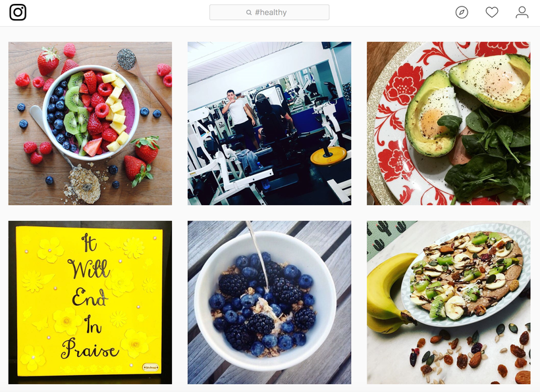This screenshot has width=540, height=392.
Task: Go to profile via person icon
Action: [522, 12]
